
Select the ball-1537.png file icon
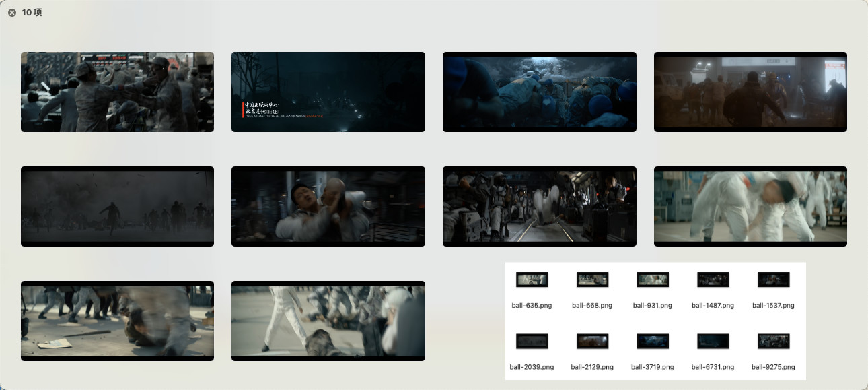click(x=774, y=280)
